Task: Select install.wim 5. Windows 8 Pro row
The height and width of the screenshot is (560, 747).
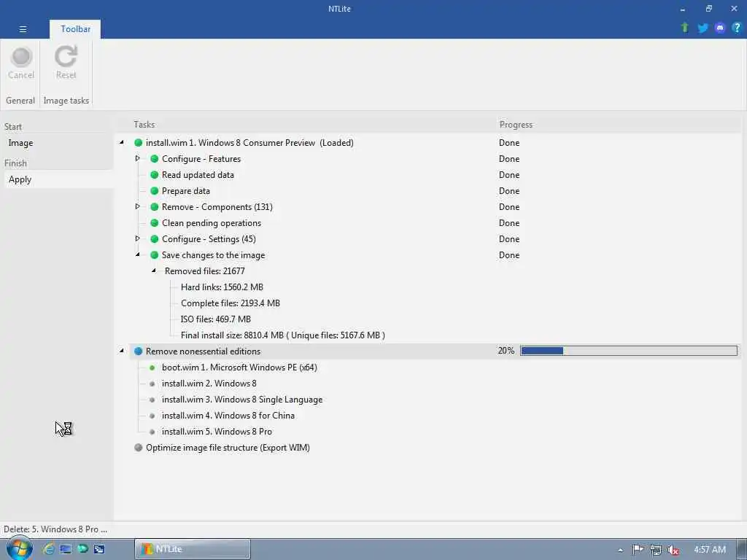Action: coord(217,432)
